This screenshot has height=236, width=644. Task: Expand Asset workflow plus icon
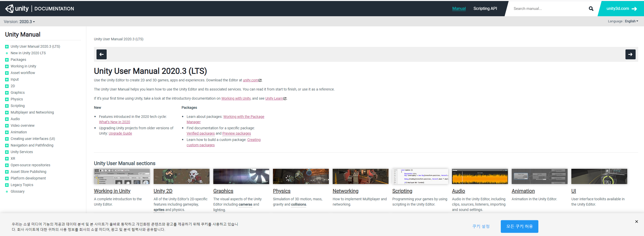7,73
